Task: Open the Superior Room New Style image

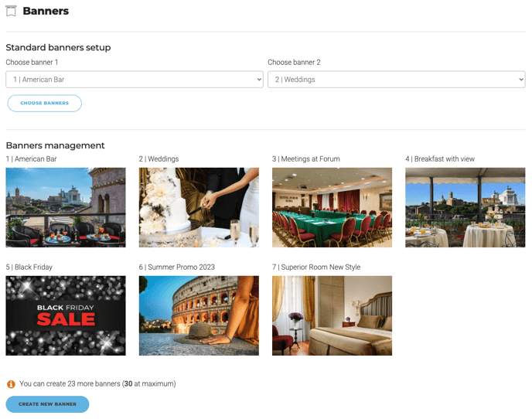Action: point(332,315)
